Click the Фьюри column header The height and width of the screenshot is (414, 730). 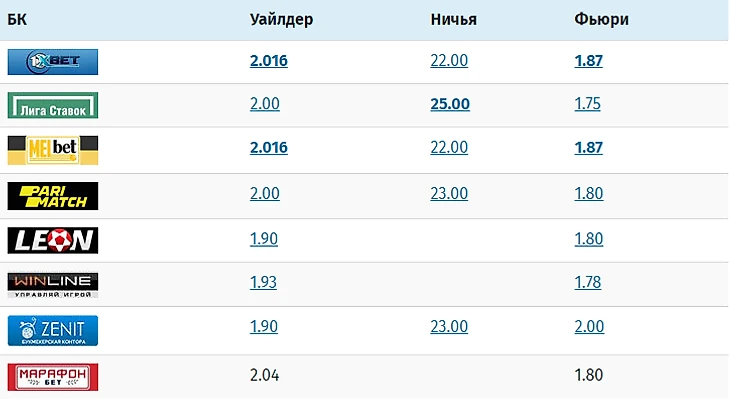pos(601,20)
